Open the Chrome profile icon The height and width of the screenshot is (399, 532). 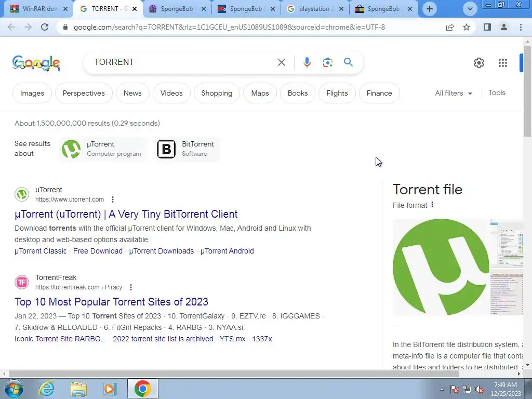(x=504, y=27)
